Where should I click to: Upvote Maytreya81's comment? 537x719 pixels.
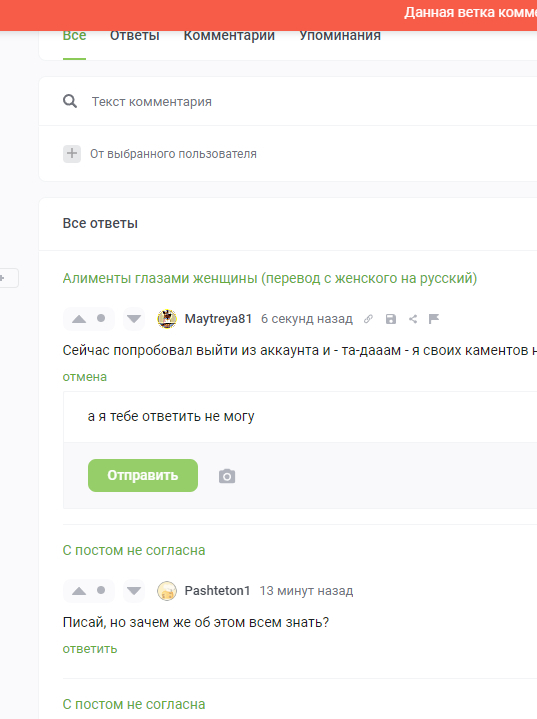click(x=79, y=319)
